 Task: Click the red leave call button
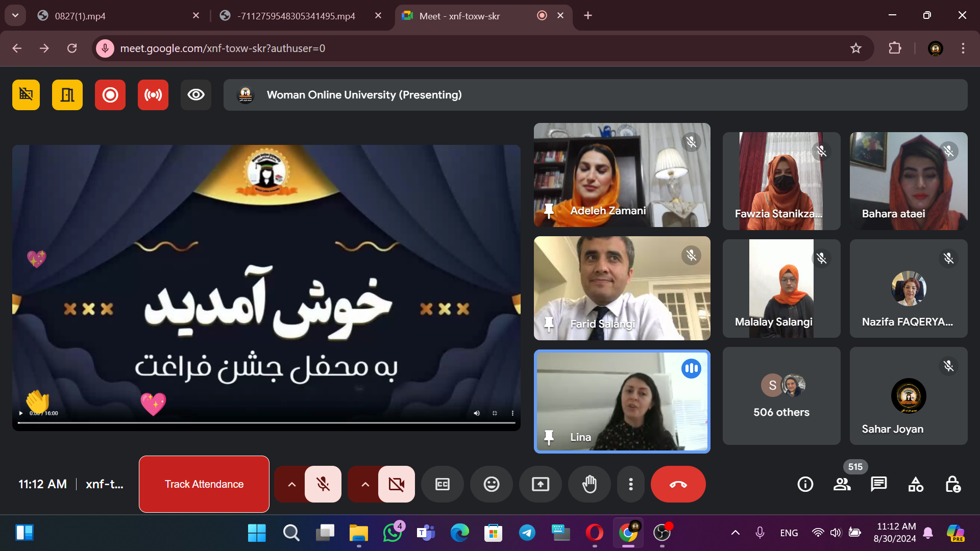point(678,484)
